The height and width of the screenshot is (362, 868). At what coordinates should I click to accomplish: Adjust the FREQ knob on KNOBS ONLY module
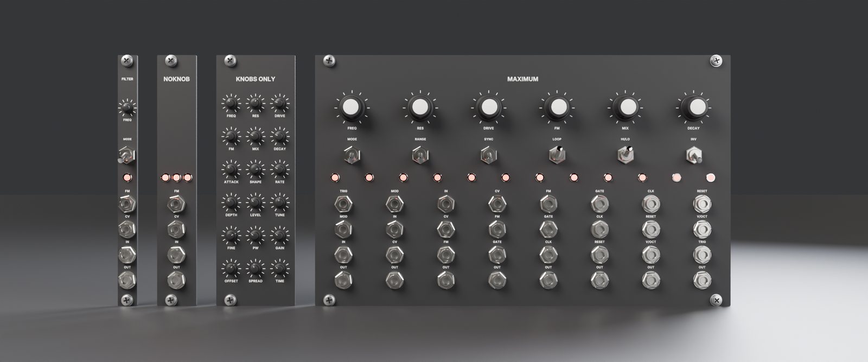(x=231, y=104)
